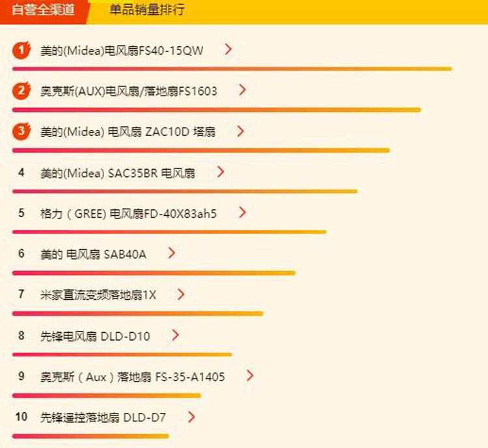Click arrow beside 先锋遥控落地扇 DLD-D7

pos(191,417)
